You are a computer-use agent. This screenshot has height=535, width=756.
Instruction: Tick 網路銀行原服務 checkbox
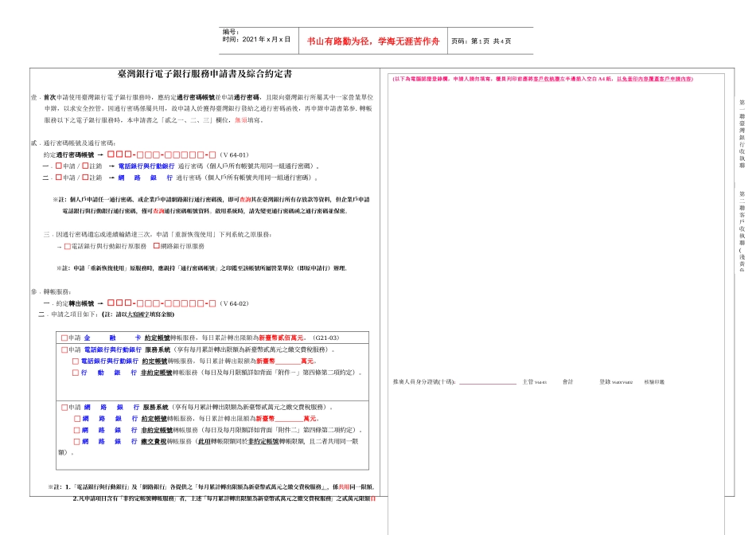[156, 246]
